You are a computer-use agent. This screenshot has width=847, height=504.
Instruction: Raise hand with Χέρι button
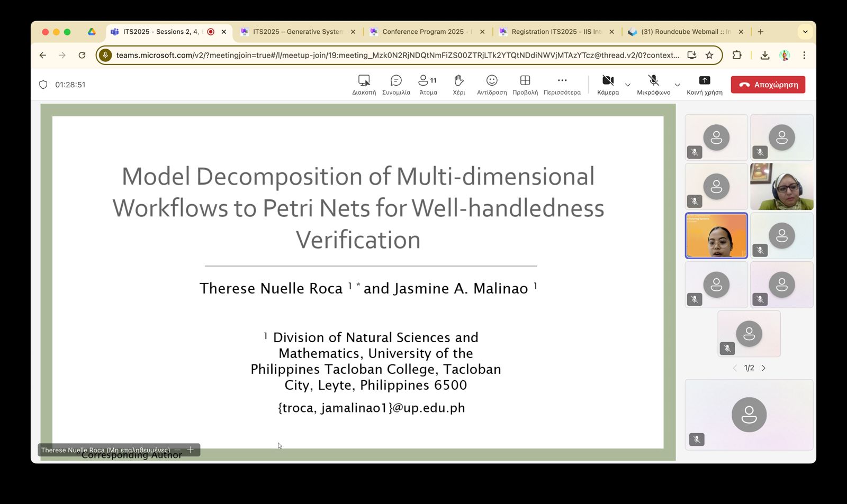click(459, 85)
